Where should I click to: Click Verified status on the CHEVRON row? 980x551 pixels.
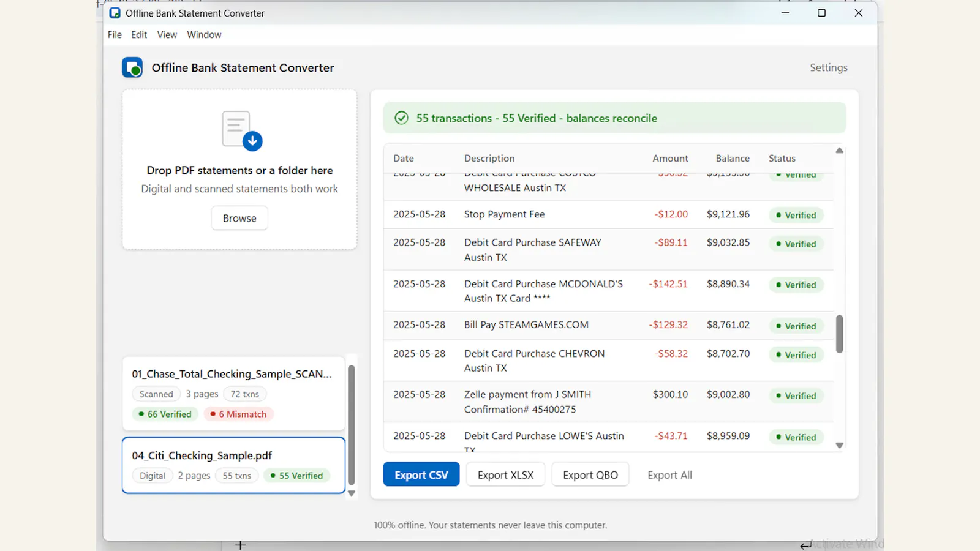(796, 355)
